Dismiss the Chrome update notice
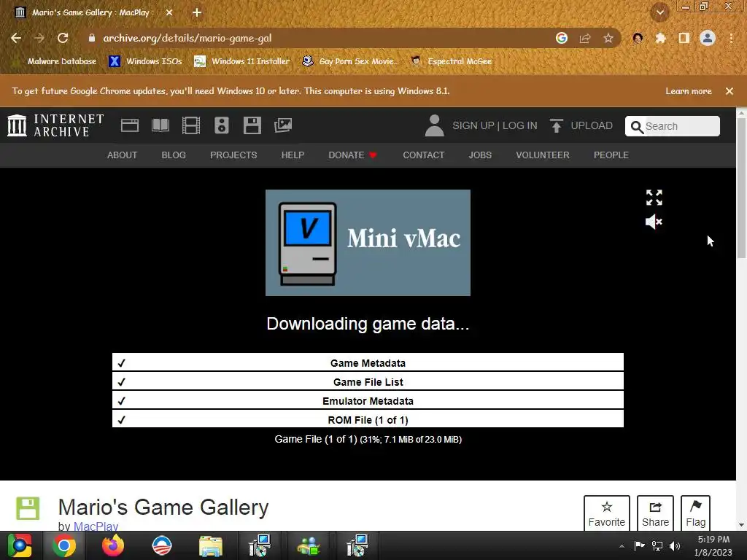747x560 pixels. (729, 91)
